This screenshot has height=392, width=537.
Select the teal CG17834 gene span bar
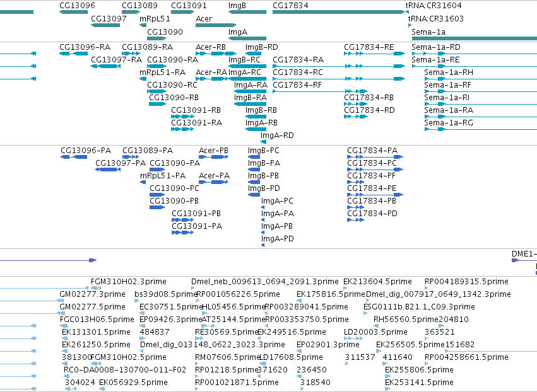tap(339, 12)
